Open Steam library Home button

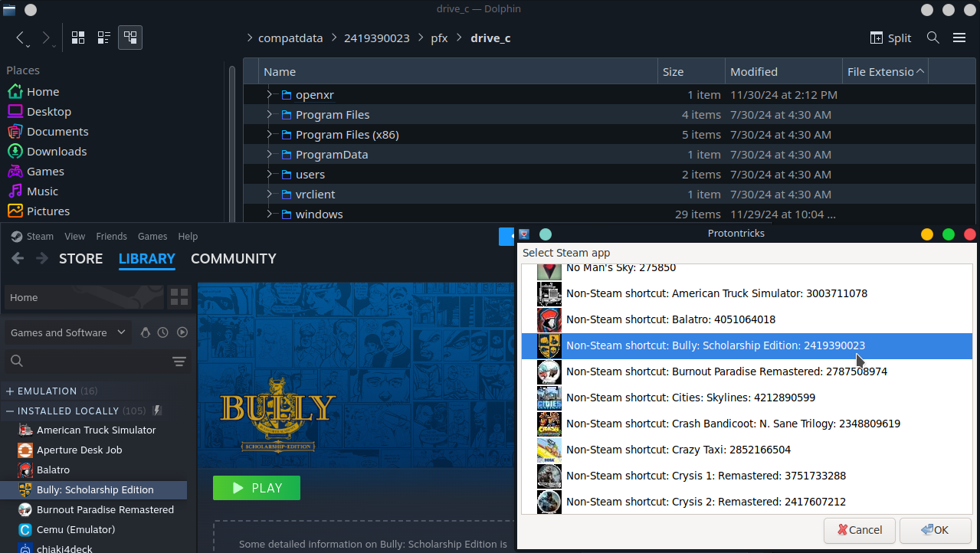click(84, 297)
